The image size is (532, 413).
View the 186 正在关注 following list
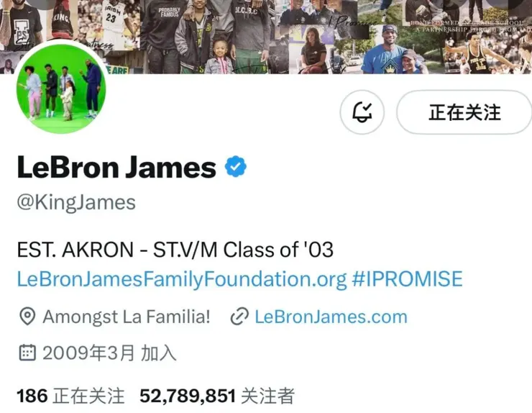point(70,396)
